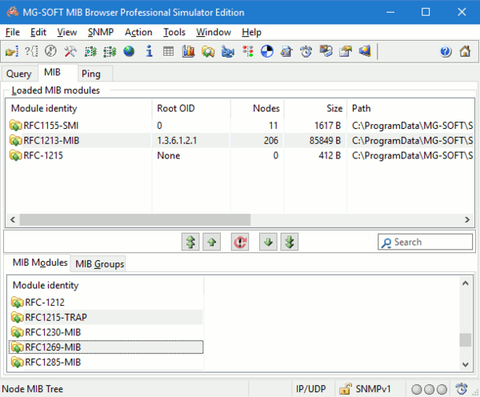Open help with the blue question icon
The image size is (480, 397).
coord(446,52)
